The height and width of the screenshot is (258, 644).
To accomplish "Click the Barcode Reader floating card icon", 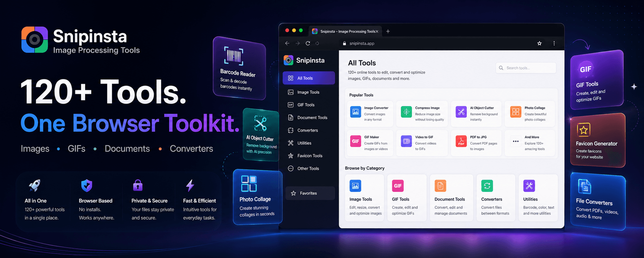I will coord(233,56).
